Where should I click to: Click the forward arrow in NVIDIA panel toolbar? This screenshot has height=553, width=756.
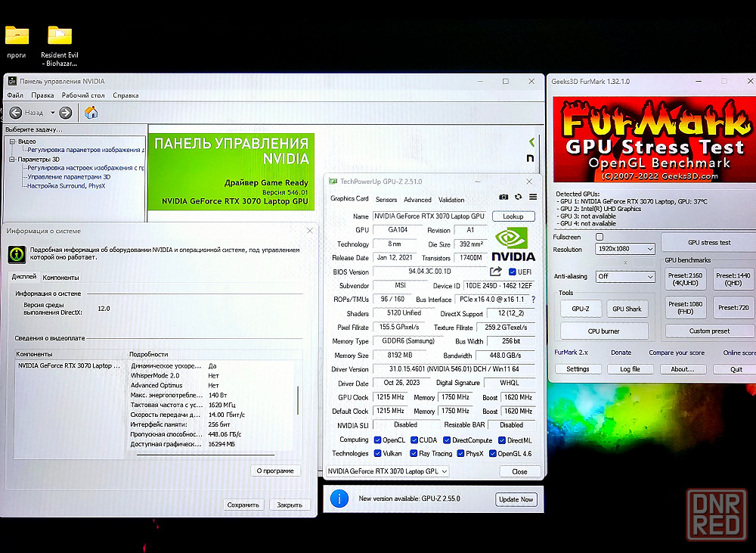pyautogui.click(x=66, y=113)
